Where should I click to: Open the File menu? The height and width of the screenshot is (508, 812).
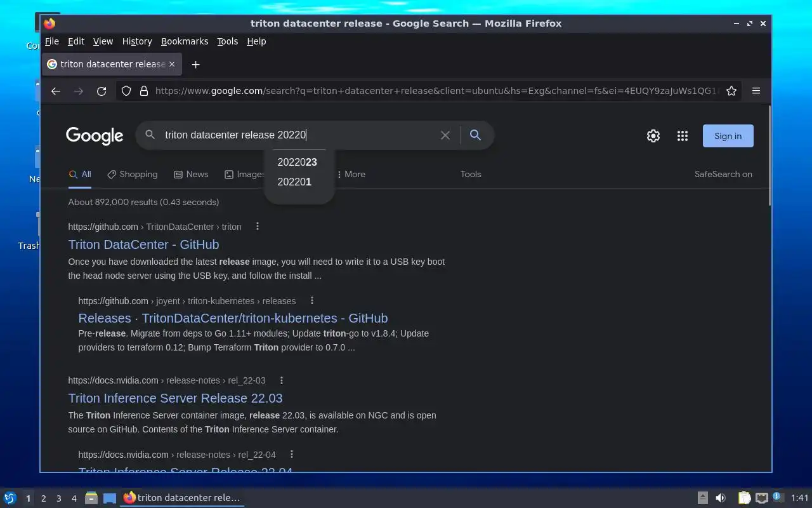click(x=52, y=41)
